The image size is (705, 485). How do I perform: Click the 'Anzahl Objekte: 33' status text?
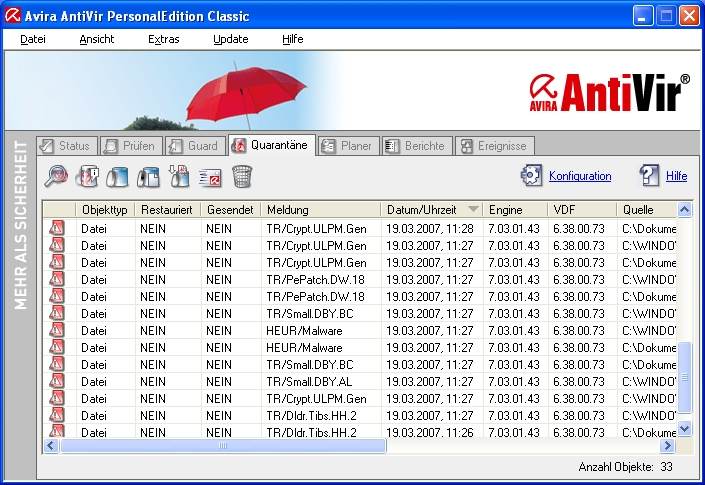click(x=625, y=467)
